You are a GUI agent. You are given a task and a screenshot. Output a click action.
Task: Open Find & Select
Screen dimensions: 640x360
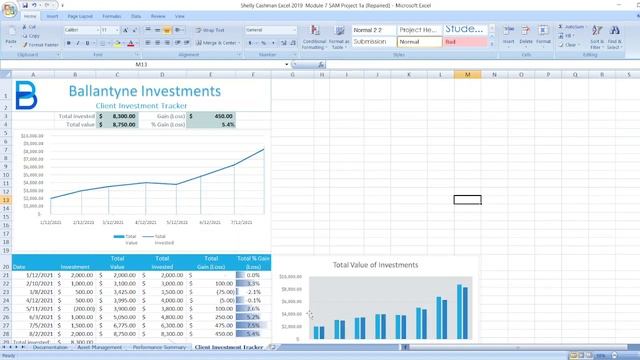click(x=614, y=37)
